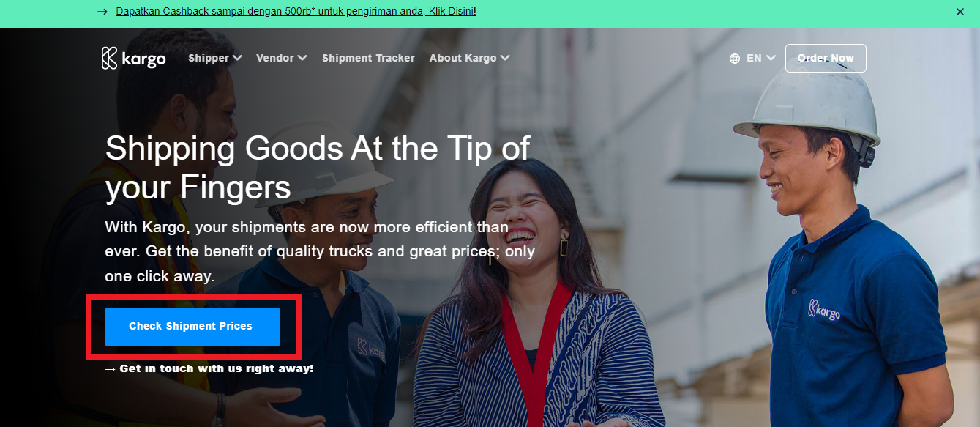The height and width of the screenshot is (427, 980).
Task: Go to Shipment Tracker
Action: coord(368,58)
